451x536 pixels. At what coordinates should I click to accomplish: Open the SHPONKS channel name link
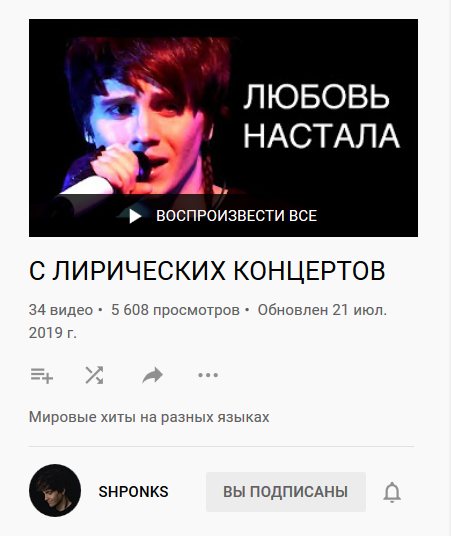pos(133,492)
